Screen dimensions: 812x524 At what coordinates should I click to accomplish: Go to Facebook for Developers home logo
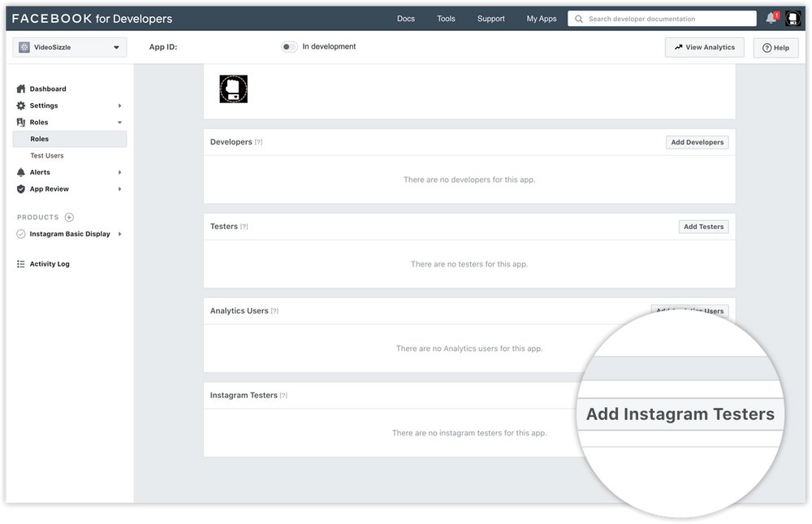tap(93, 19)
